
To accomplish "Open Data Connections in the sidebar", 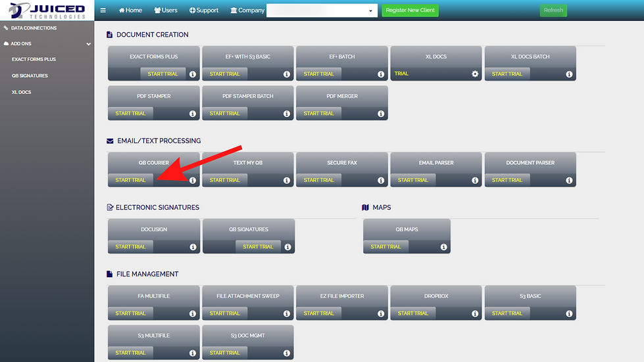I will point(30,28).
